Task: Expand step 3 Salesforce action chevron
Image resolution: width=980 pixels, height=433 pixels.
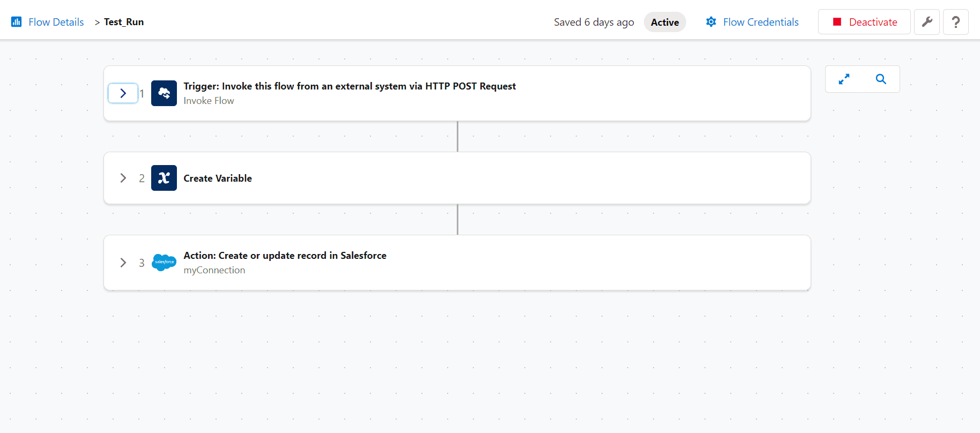Action: coord(123,263)
